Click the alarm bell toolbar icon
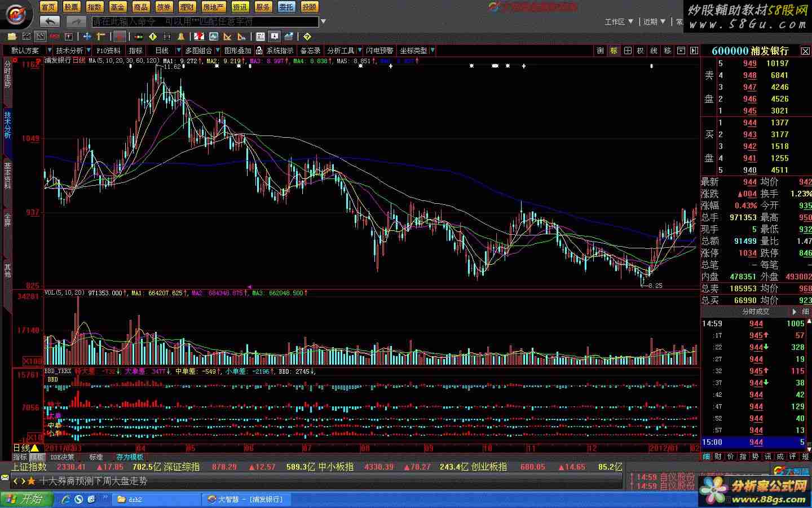Screen dimensions: 812x508 tap(181, 37)
